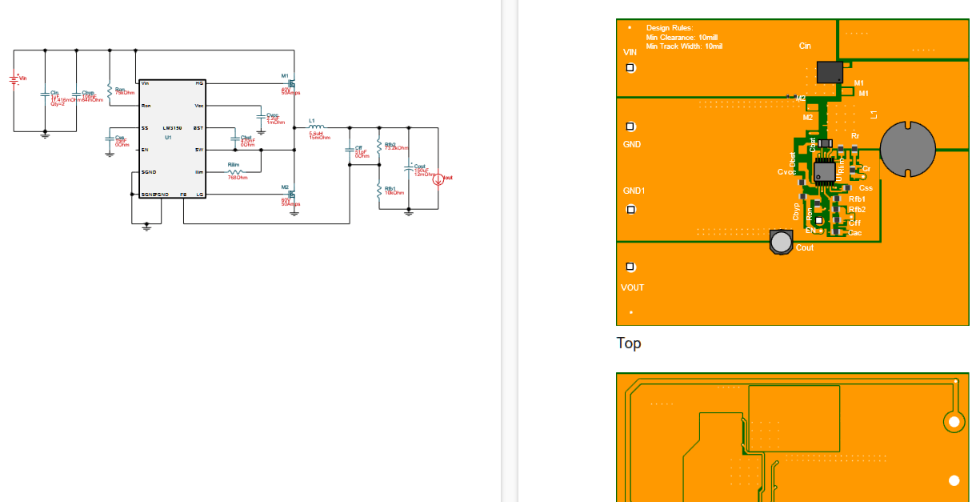Toggle the GND test point checkbox
Screen dimensions: 980x502
click(x=630, y=126)
